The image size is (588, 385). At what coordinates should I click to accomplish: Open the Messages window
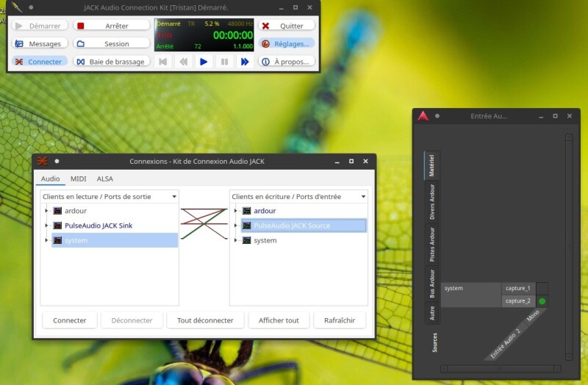click(40, 44)
